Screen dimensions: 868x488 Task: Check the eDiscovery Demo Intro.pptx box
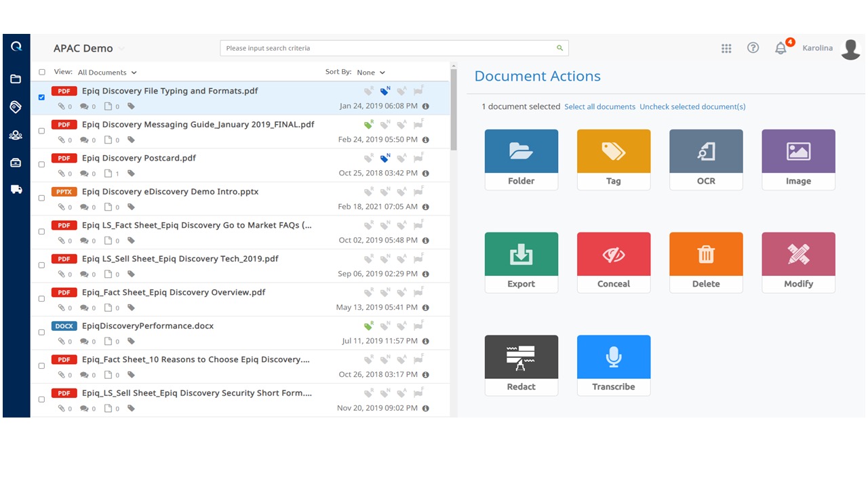pos(41,198)
